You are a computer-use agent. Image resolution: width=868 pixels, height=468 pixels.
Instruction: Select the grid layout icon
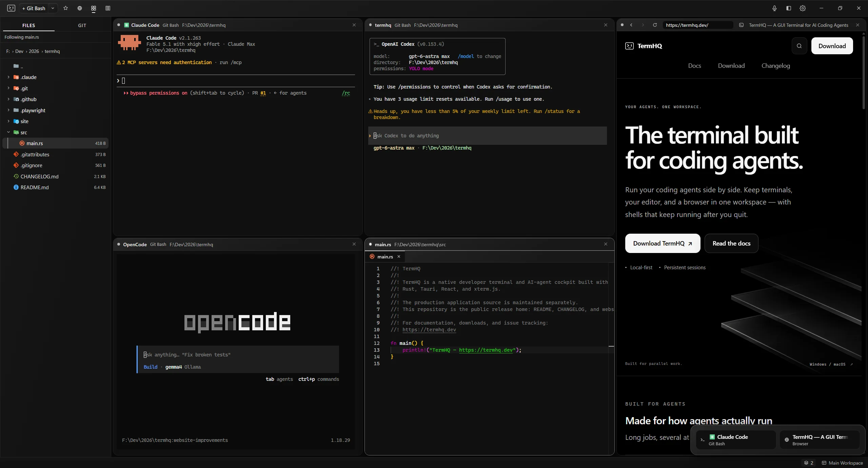tap(94, 8)
